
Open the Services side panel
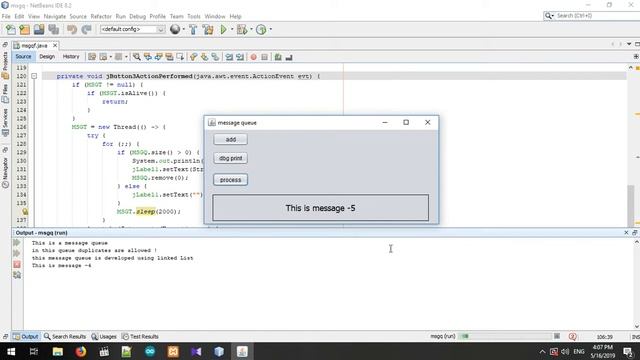(x=5, y=122)
